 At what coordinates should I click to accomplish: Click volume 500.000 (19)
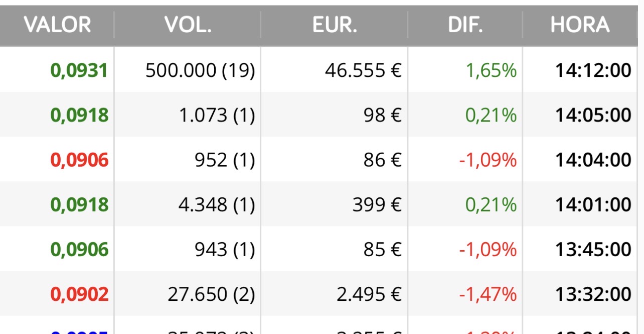pos(200,71)
